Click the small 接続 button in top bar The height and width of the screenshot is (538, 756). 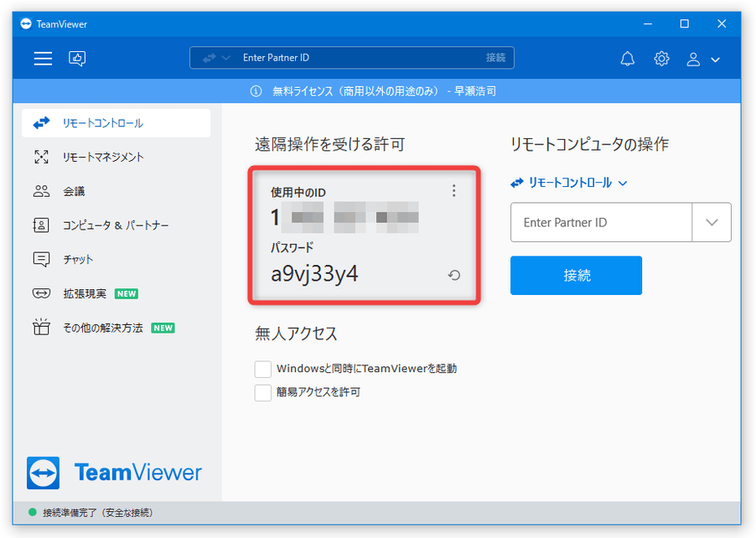point(495,58)
